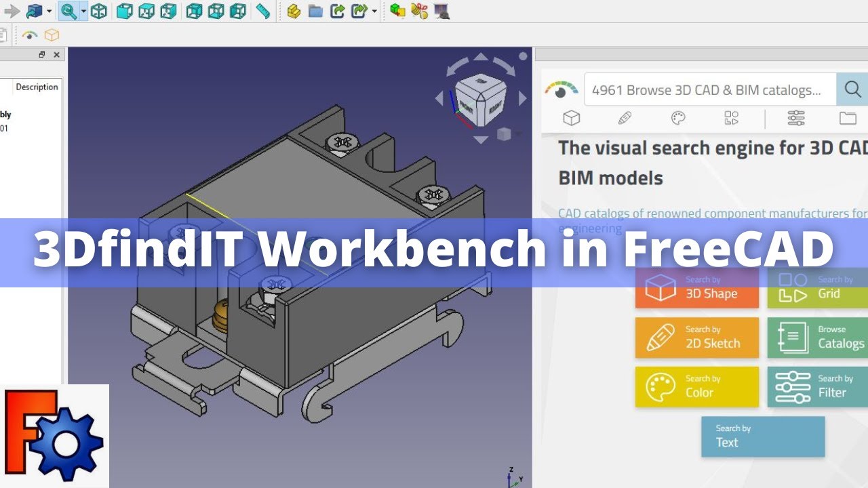
Task: Click the 3DfindIT eye gauge toolbar icon
Action: [x=30, y=35]
